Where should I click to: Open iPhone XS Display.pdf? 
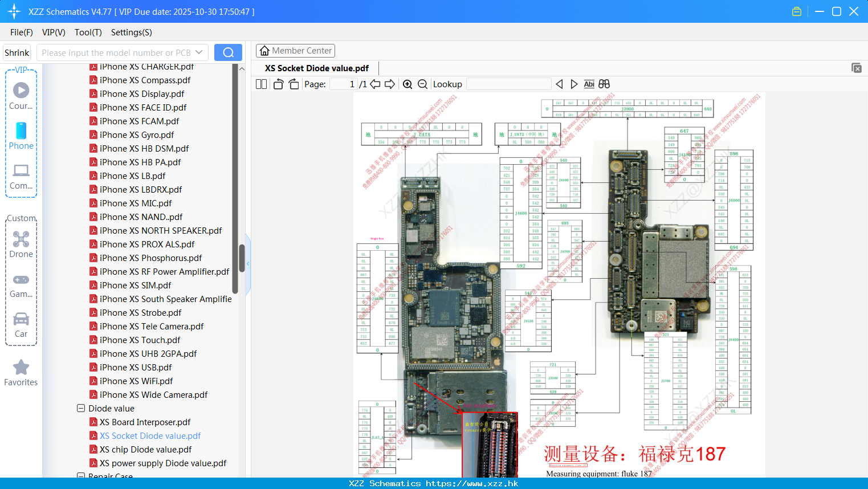142,93
